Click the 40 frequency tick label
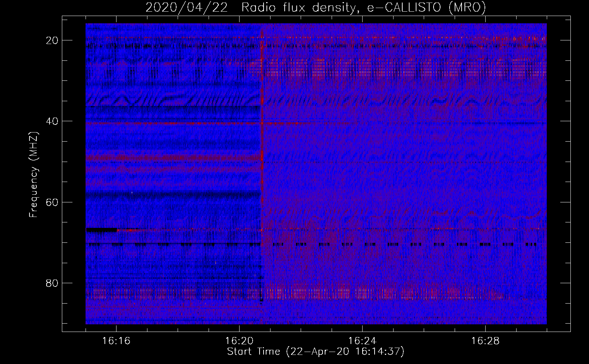The height and width of the screenshot is (364, 589). coord(52,121)
